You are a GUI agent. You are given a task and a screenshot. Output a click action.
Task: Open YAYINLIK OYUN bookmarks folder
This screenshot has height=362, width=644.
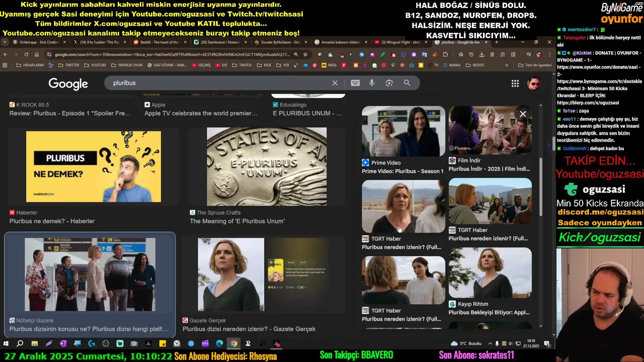126,65
